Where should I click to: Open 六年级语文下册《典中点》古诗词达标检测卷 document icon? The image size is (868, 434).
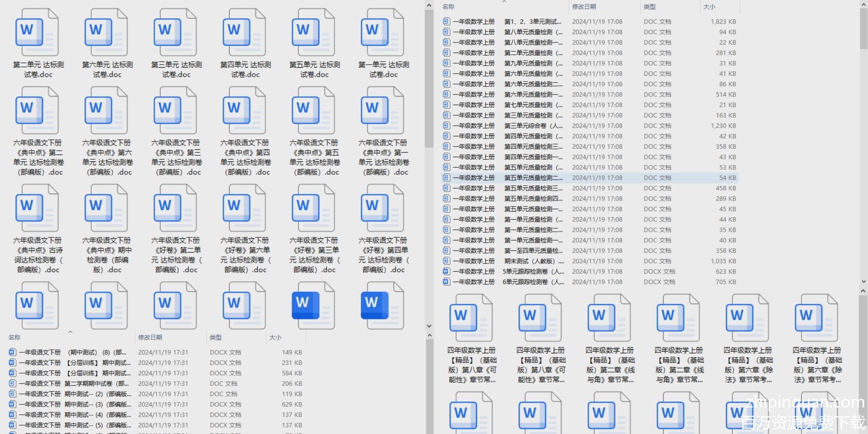(x=37, y=208)
